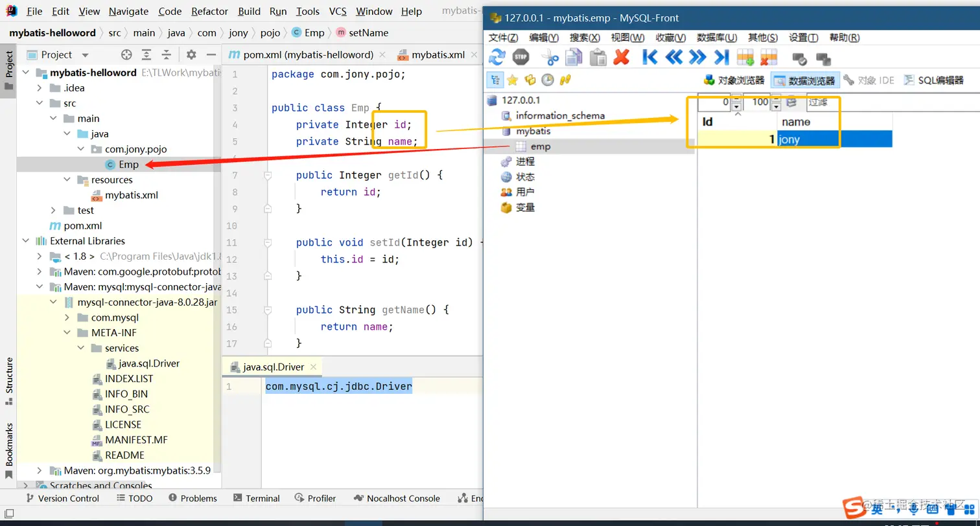Open the Refactor menu in IntelliJ
Image resolution: width=980 pixels, height=526 pixels.
point(210,11)
